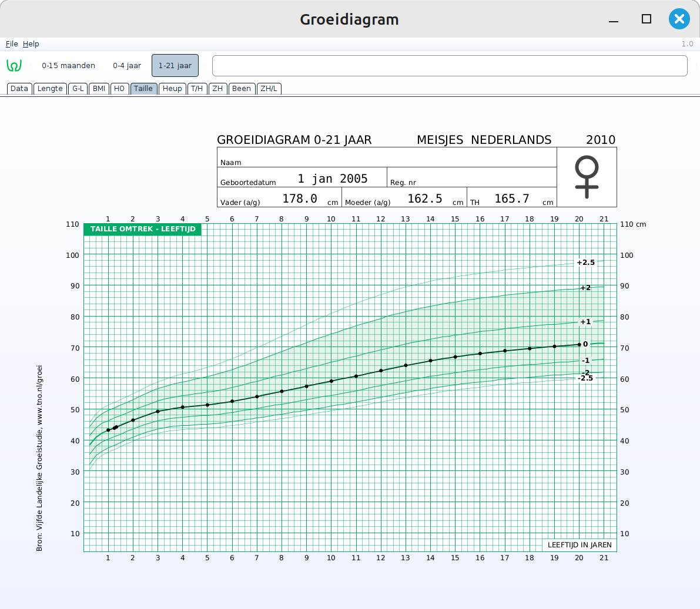The width and height of the screenshot is (700, 609).
Task: Close the Groeidiagram window
Action: pyautogui.click(x=679, y=19)
